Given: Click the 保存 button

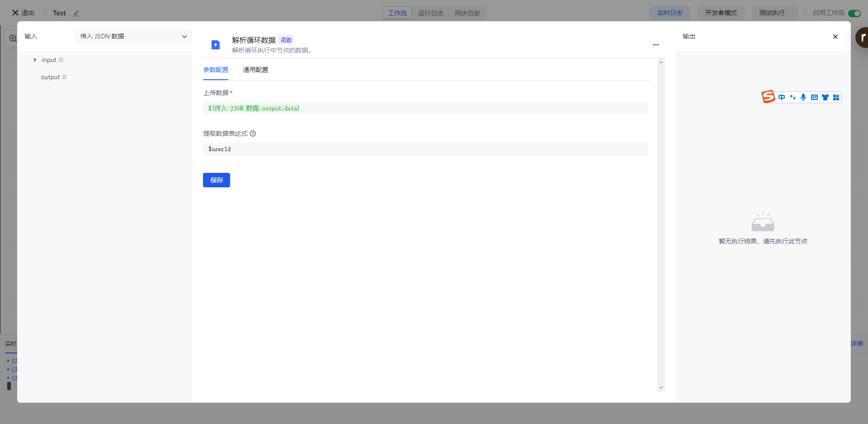Looking at the screenshot, I should [x=216, y=180].
